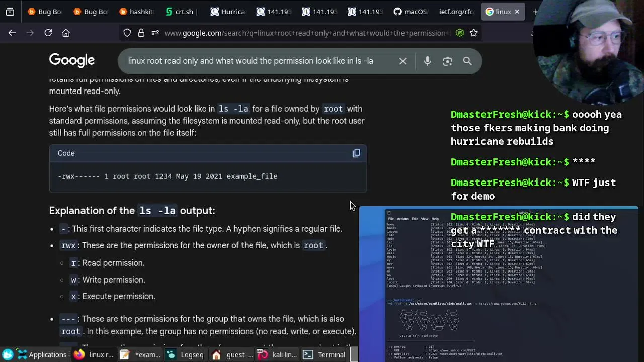644x362 pixels.
Task: Click the webcam overlay in the corner
Action: click(588, 52)
